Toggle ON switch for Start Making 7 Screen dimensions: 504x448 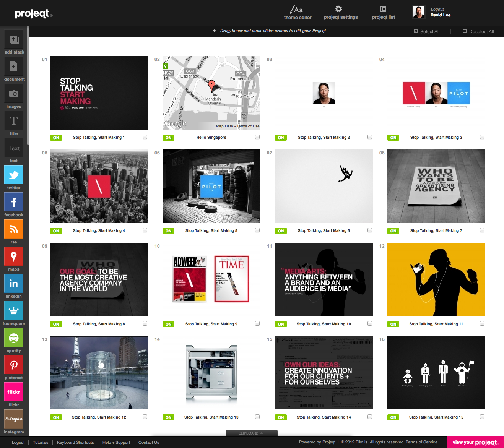pos(393,231)
